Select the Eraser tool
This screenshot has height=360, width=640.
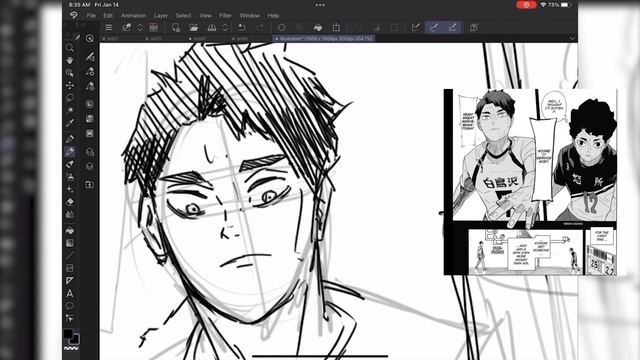coord(70,202)
